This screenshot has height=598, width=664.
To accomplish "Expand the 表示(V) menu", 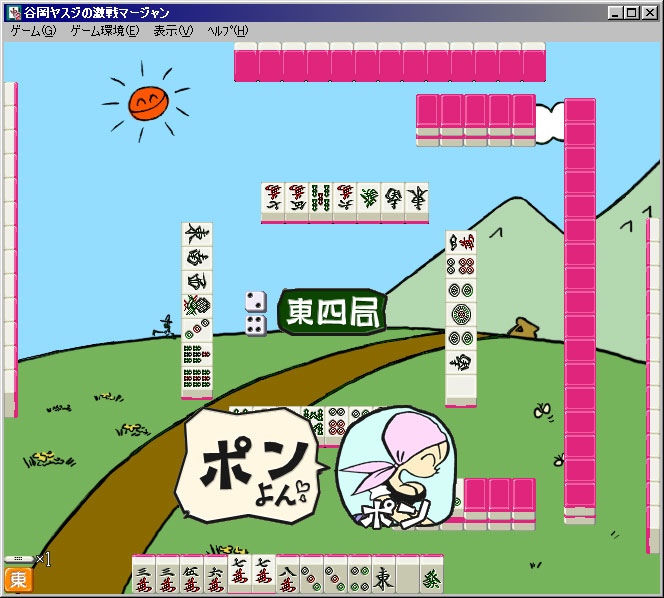I will coord(172,31).
